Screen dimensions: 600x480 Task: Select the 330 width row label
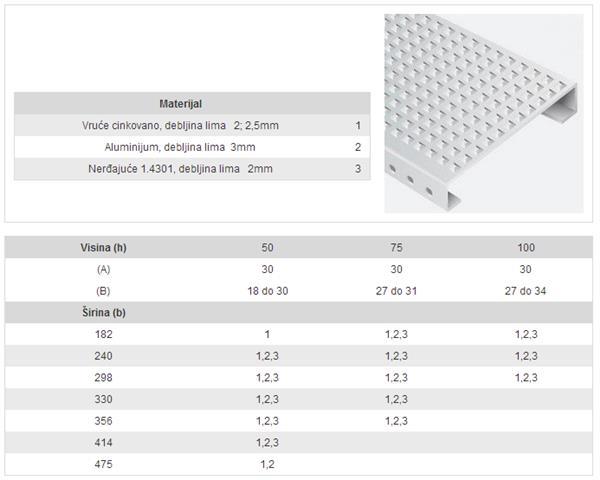tap(103, 399)
